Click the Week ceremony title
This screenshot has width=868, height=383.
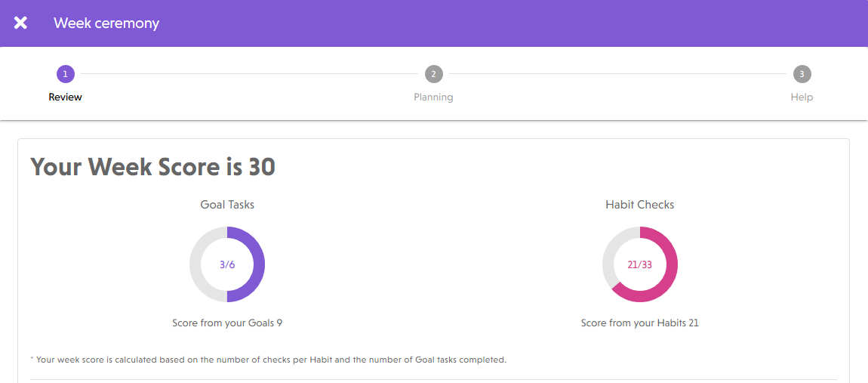click(106, 23)
